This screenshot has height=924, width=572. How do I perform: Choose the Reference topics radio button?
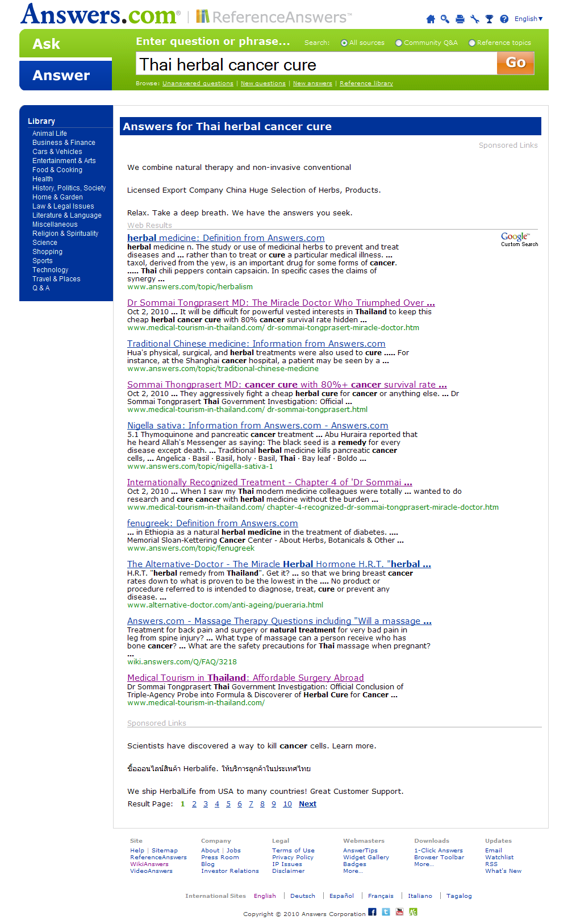click(x=471, y=43)
